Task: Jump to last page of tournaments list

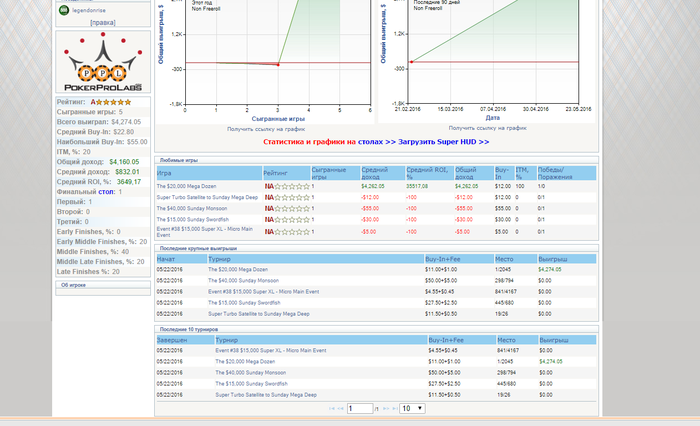Action: pos(395,409)
